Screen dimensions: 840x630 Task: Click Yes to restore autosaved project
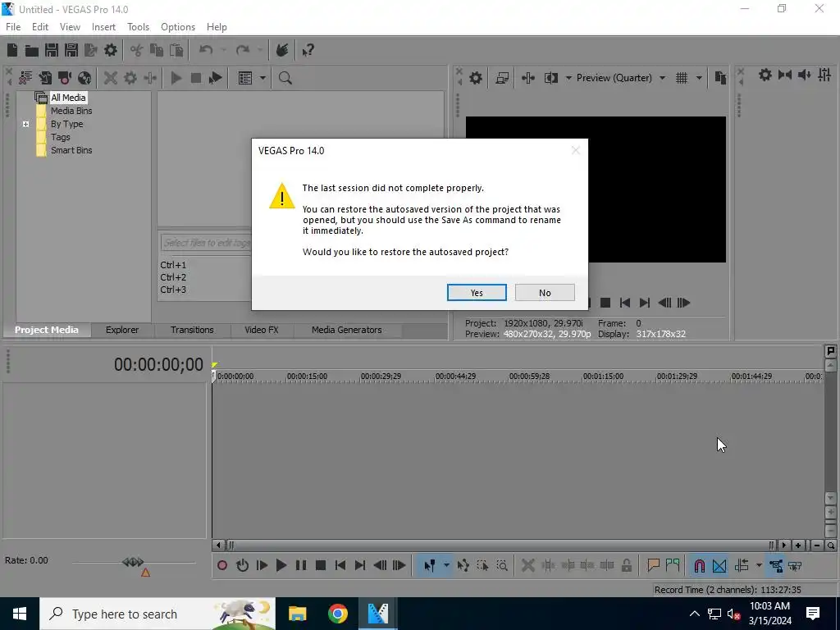[477, 293]
